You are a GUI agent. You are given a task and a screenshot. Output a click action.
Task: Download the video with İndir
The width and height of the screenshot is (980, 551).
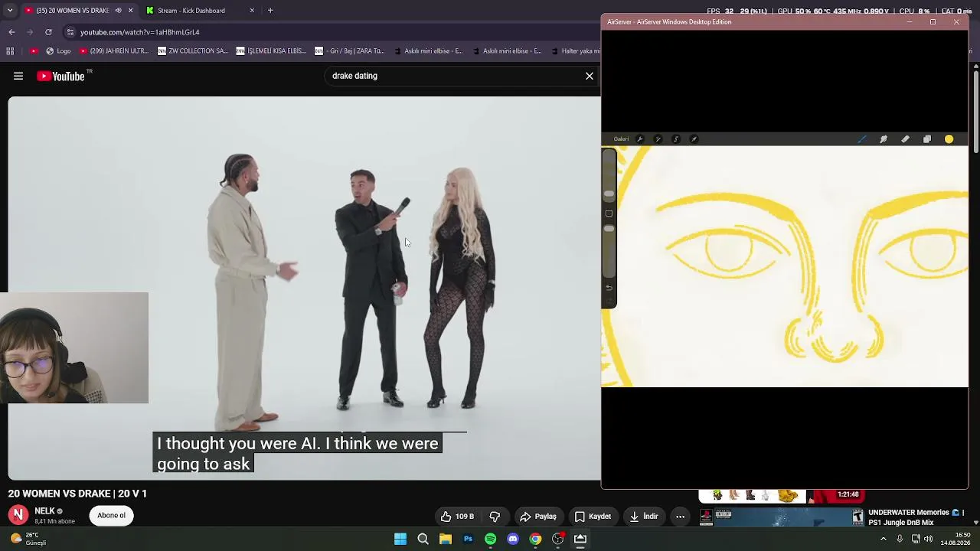click(x=644, y=517)
